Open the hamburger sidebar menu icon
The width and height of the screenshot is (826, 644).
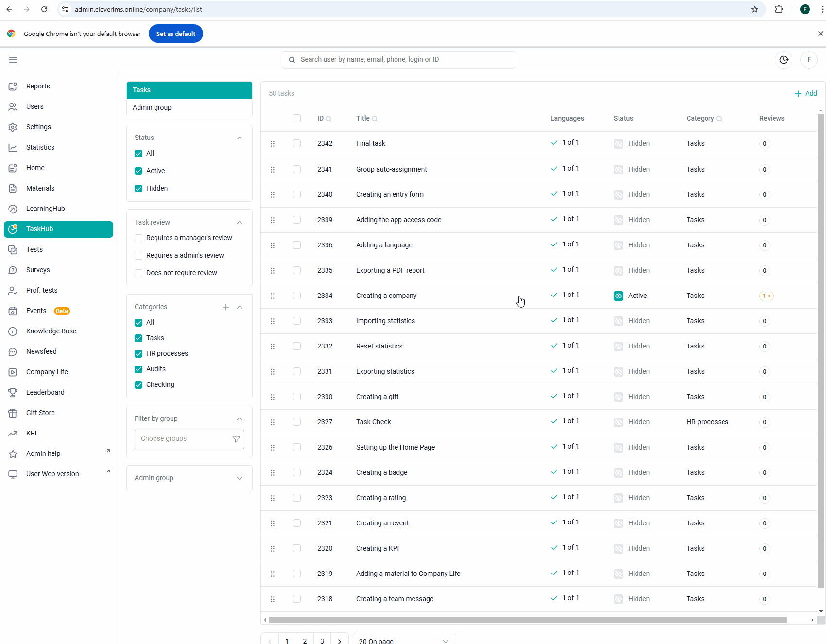click(13, 60)
